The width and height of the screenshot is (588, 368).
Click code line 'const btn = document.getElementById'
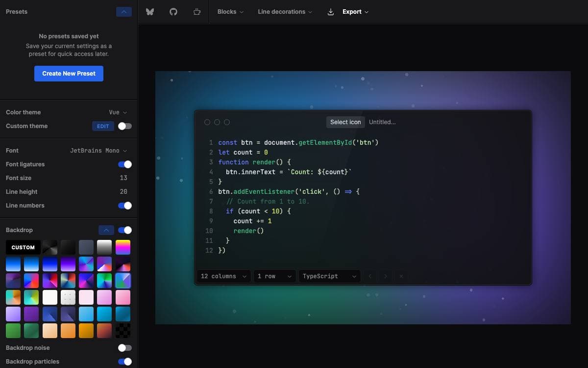(298, 143)
